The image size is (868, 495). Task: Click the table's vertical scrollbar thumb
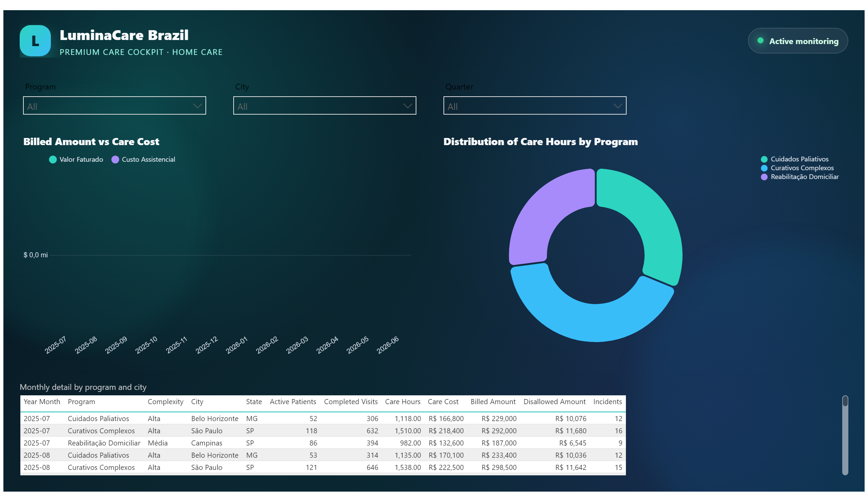(x=845, y=401)
